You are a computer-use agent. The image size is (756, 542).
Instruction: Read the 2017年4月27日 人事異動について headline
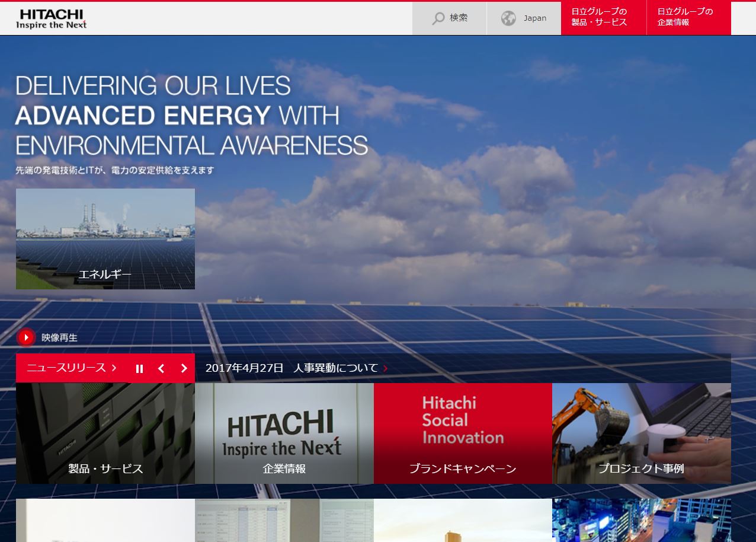coord(291,368)
